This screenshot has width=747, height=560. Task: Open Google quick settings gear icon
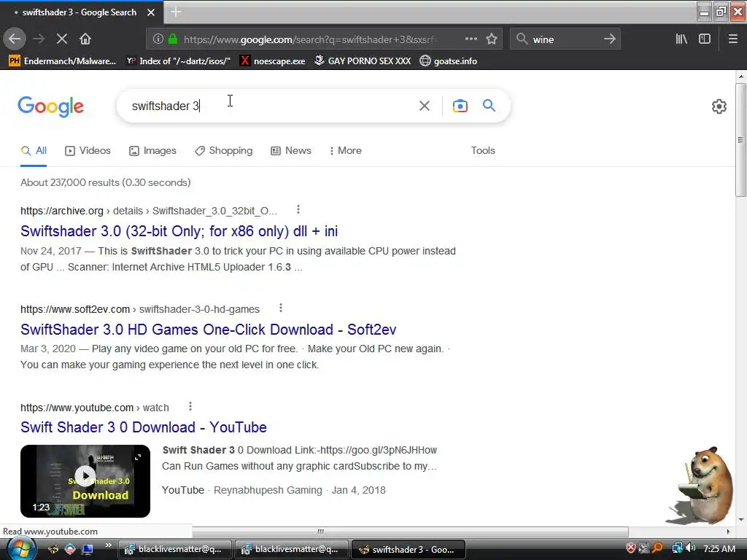point(719,106)
